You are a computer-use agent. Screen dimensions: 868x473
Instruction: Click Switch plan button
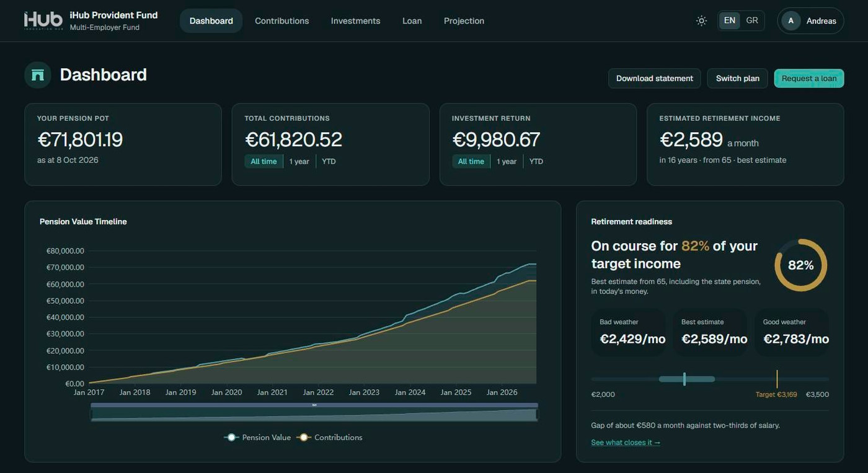point(738,78)
